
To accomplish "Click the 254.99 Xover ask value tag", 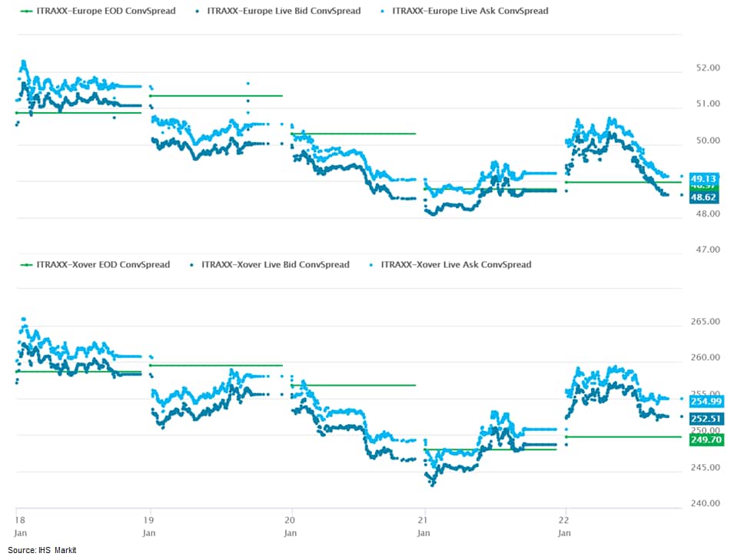I will tap(706, 402).
